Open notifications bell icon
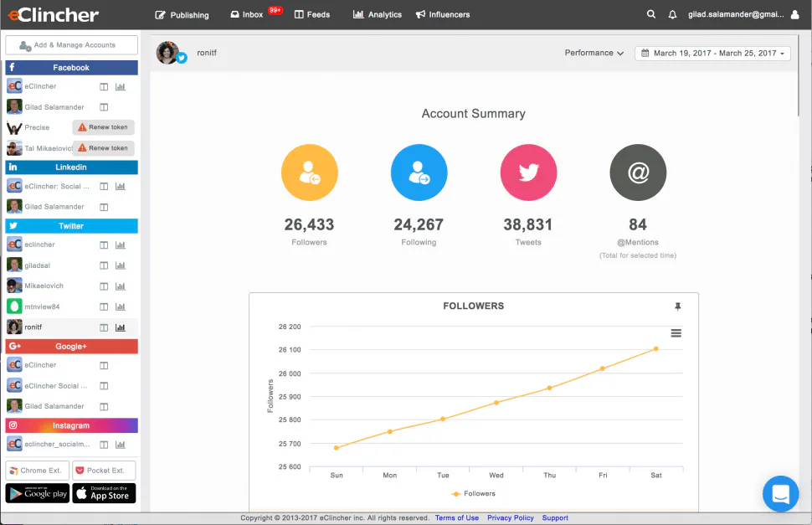 click(x=672, y=14)
